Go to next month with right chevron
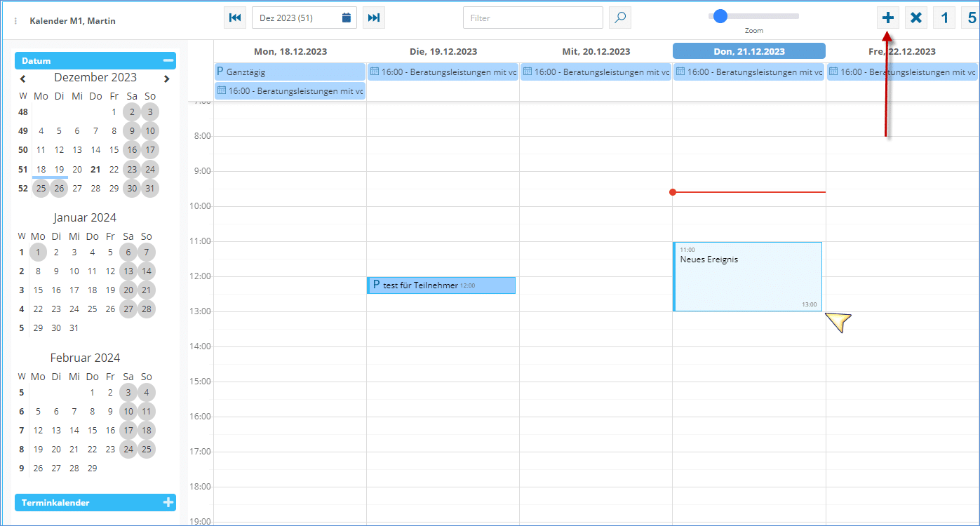Image resolution: width=980 pixels, height=526 pixels. (166, 79)
